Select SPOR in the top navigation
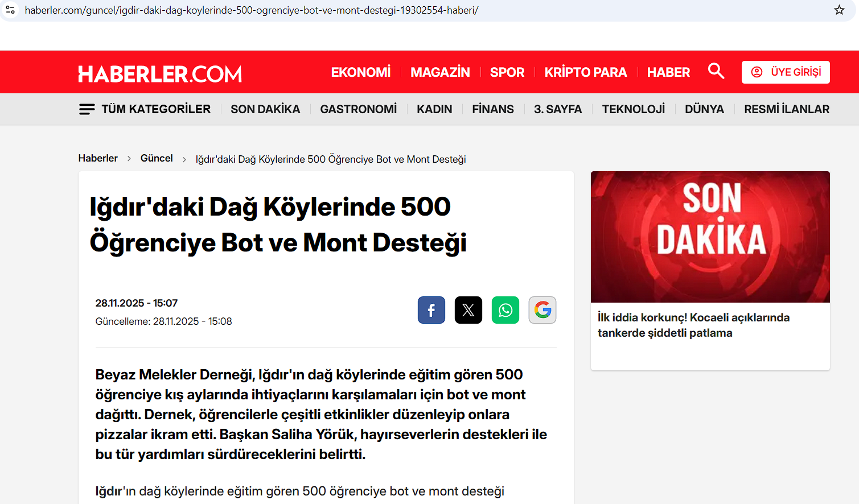The image size is (859, 504). coord(507,72)
